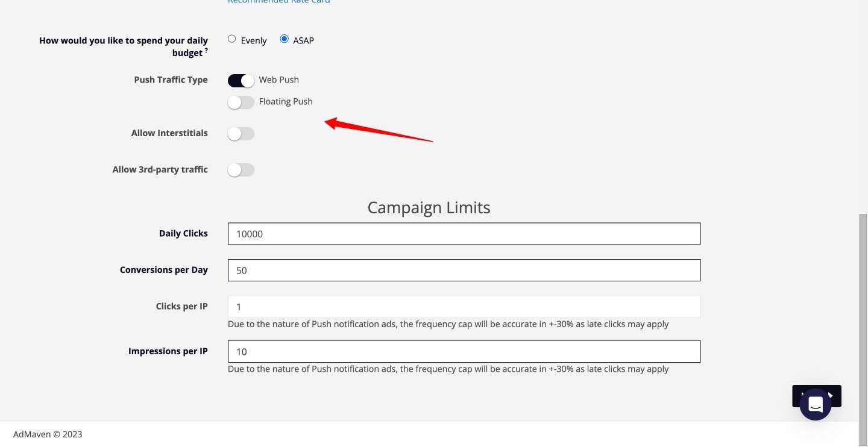The height and width of the screenshot is (447, 868).
Task: Select the Impressions per IP field showing 10
Action: click(464, 351)
